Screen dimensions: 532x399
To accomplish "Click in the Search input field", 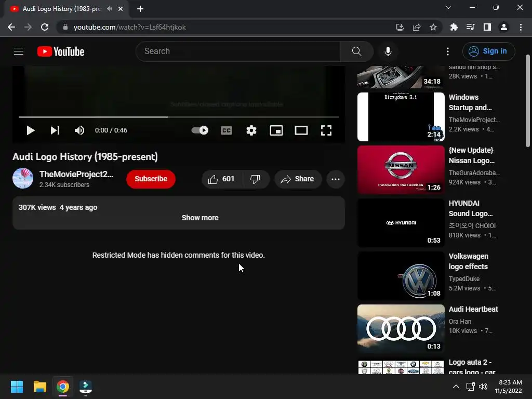I will click(238, 51).
